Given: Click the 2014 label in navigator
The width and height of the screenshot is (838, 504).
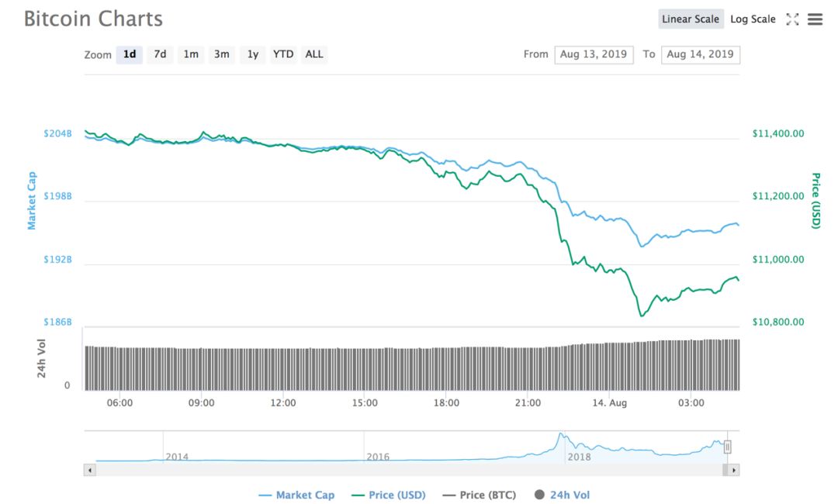Looking at the screenshot, I should (x=177, y=457).
